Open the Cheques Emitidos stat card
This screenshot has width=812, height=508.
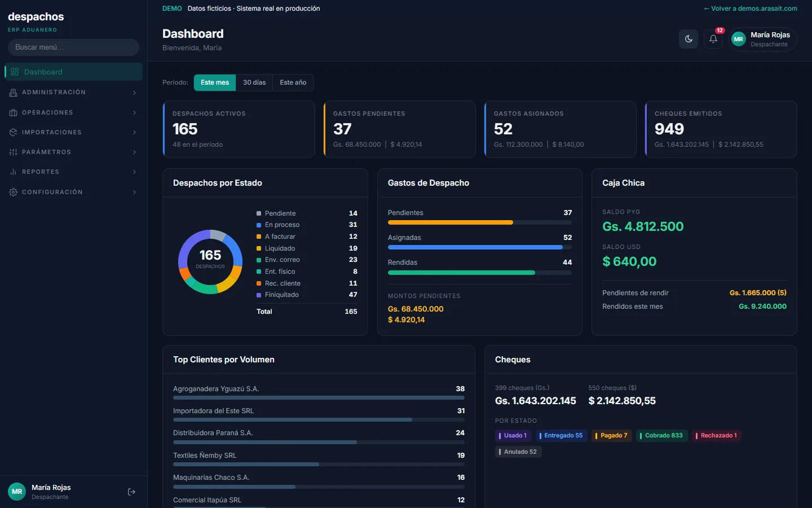pos(721,129)
